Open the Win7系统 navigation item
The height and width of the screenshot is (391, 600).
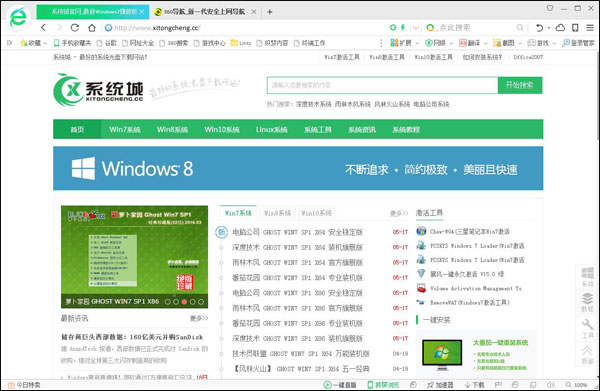(x=125, y=129)
